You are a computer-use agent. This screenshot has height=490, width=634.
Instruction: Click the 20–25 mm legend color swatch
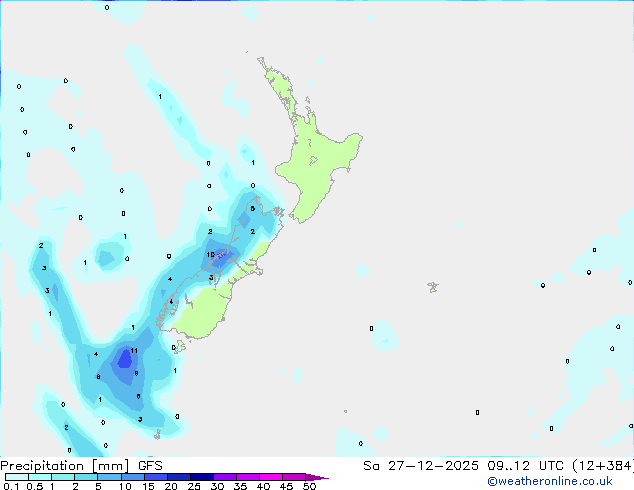(178, 477)
